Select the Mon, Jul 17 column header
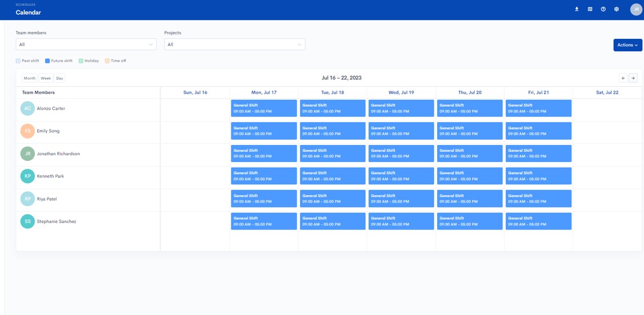Image resolution: width=644 pixels, height=315 pixels. click(x=264, y=92)
